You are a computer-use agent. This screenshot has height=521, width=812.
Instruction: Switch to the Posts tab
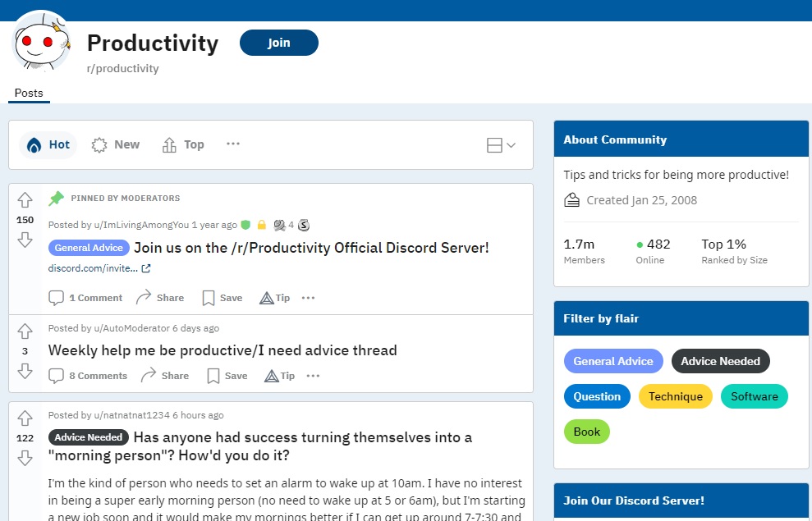pos(28,93)
